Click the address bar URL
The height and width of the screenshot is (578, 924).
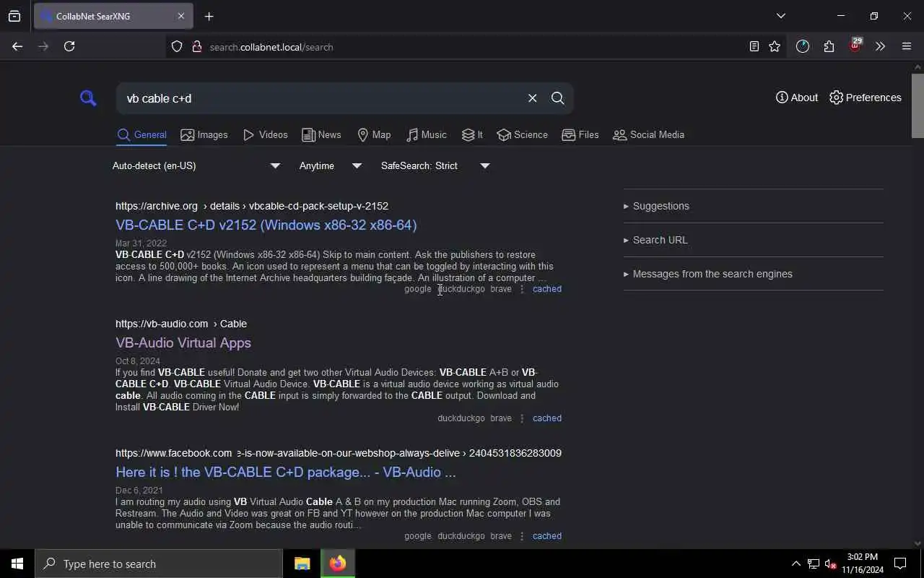coord(271,47)
